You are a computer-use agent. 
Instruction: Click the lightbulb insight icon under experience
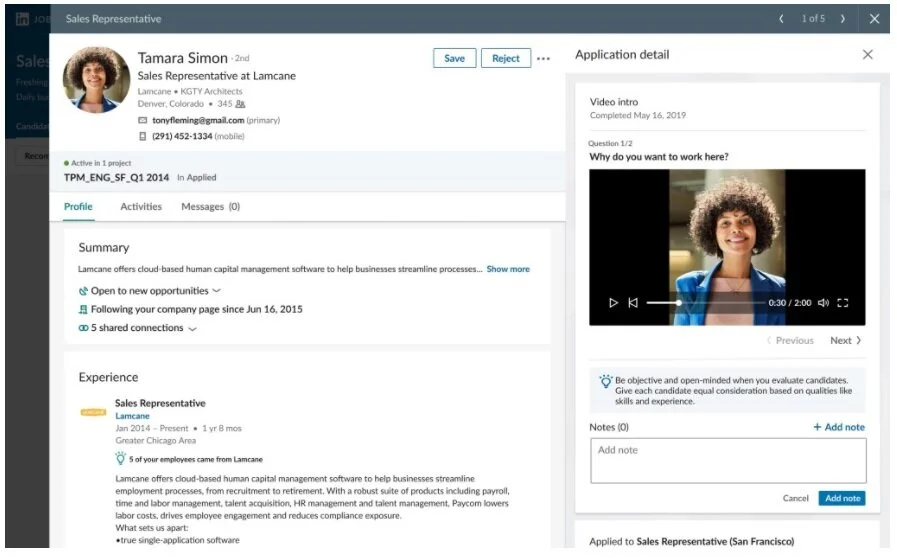point(120,458)
